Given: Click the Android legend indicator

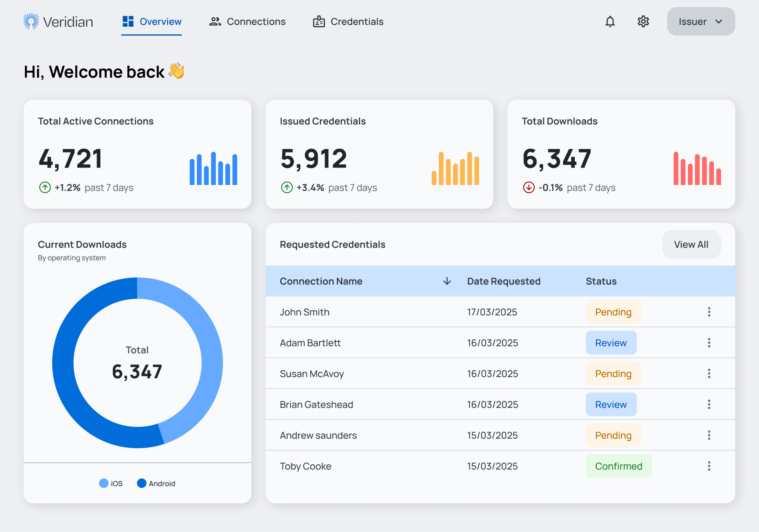Looking at the screenshot, I should (x=142, y=483).
